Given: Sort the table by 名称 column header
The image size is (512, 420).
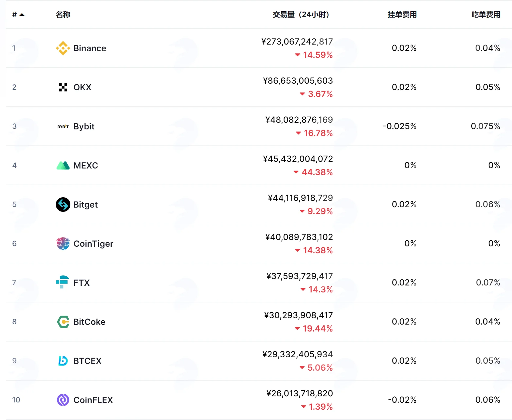Looking at the screenshot, I should [63, 15].
